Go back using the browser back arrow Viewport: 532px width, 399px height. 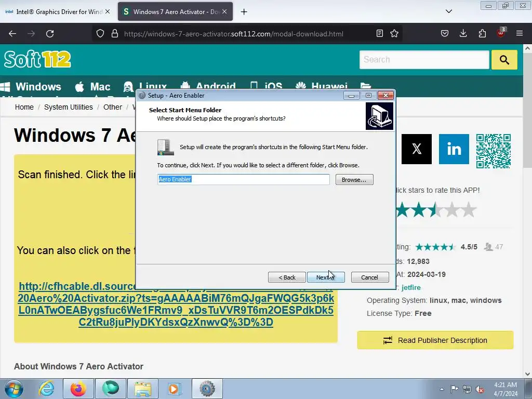12,34
